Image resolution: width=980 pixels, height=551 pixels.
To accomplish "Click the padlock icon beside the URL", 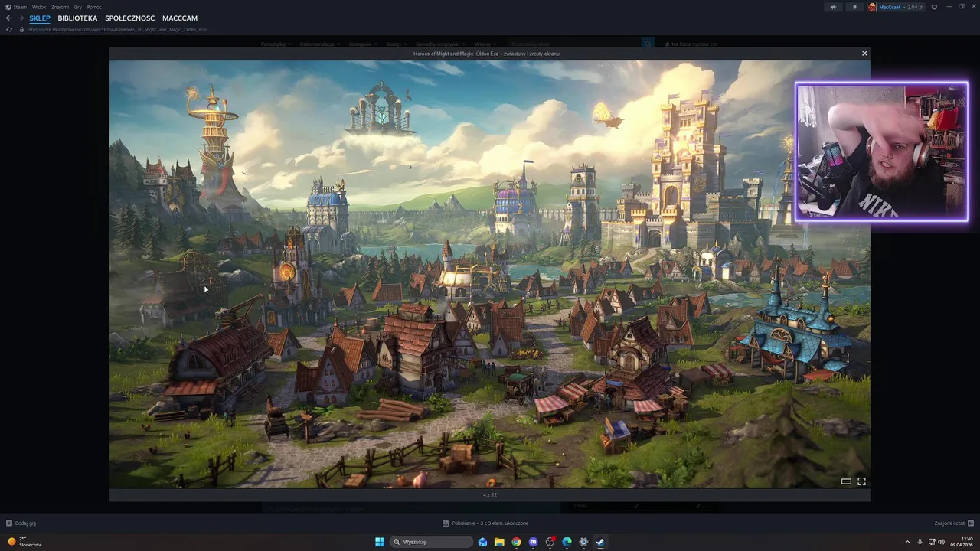I will coord(22,29).
